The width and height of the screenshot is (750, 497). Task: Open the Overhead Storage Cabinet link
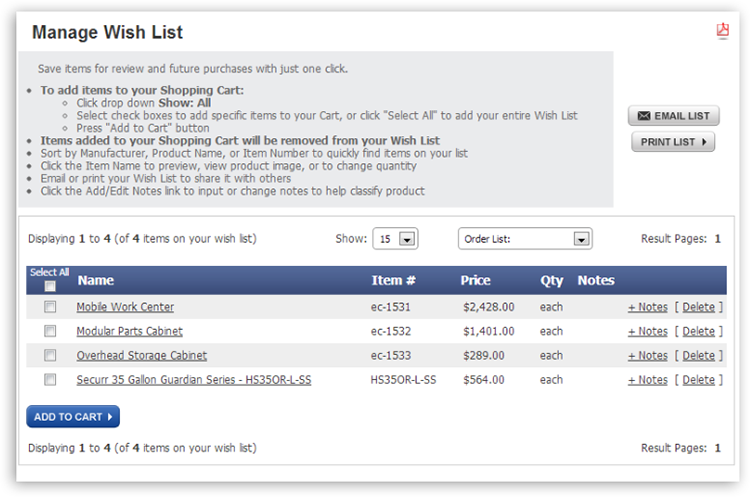(142, 356)
